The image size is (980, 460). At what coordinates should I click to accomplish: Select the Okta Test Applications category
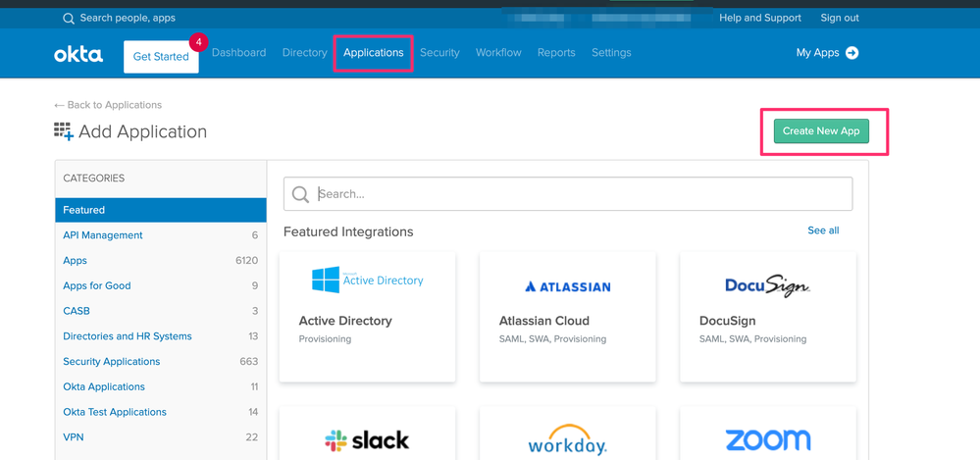161,412
